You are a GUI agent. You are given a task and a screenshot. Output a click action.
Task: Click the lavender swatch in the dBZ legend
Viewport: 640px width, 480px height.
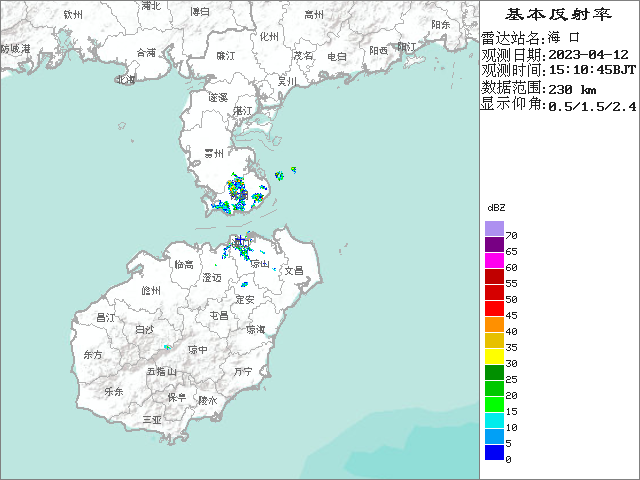point(494,229)
